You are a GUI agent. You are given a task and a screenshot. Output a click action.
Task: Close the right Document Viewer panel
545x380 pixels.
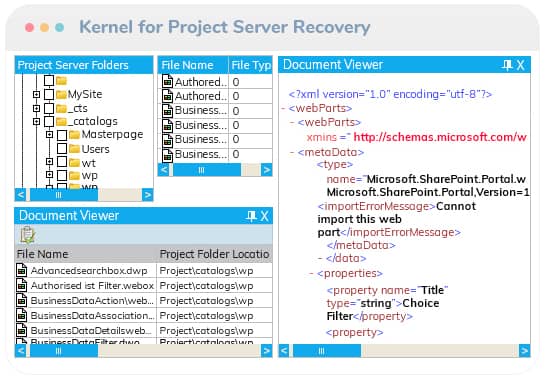click(x=520, y=65)
